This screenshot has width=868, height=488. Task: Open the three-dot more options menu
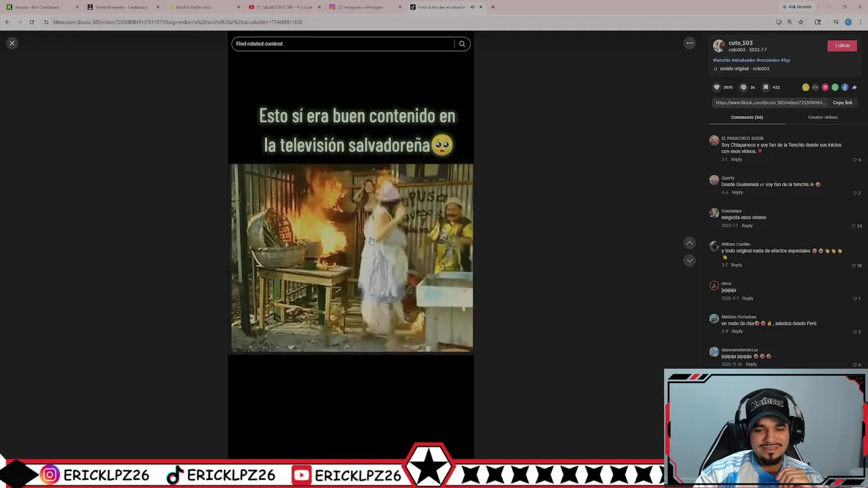pyautogui.click(x=690, y=43)
